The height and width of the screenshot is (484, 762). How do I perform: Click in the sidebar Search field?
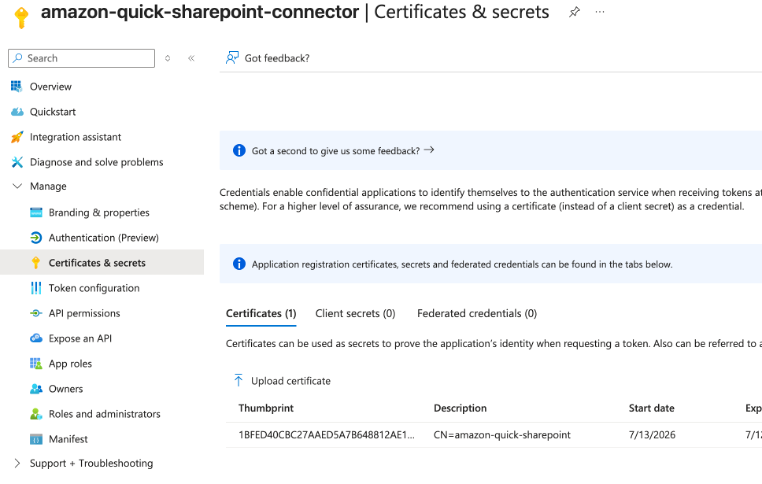pyautogui.click(x=82, y=58)
